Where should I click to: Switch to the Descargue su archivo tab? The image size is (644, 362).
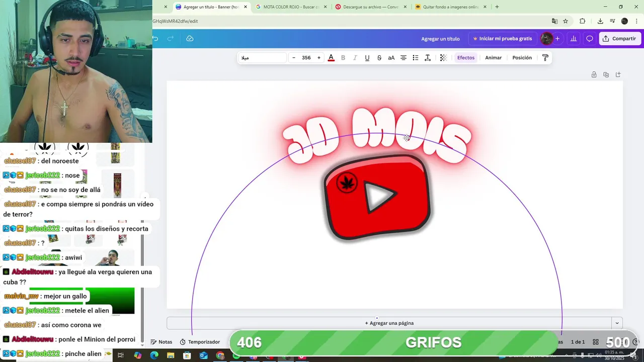click(x=371, y=7)
